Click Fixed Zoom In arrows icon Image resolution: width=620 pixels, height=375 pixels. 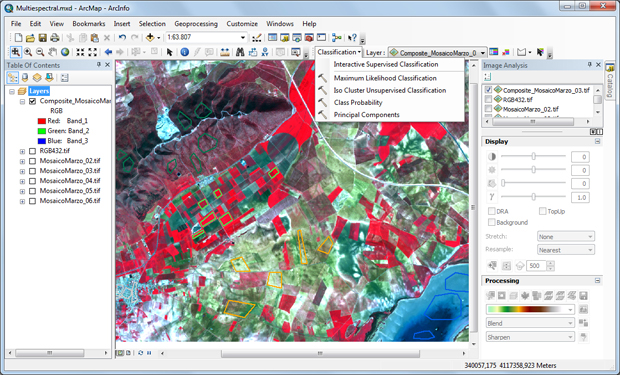tap(80, 52)
